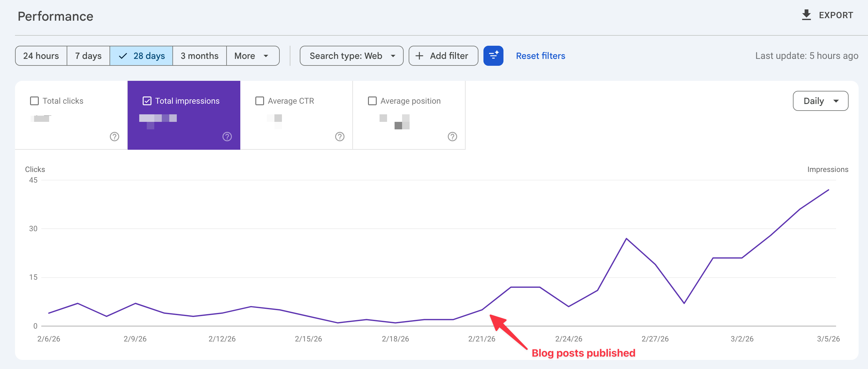Click the Reset filters link

point(540,56)
